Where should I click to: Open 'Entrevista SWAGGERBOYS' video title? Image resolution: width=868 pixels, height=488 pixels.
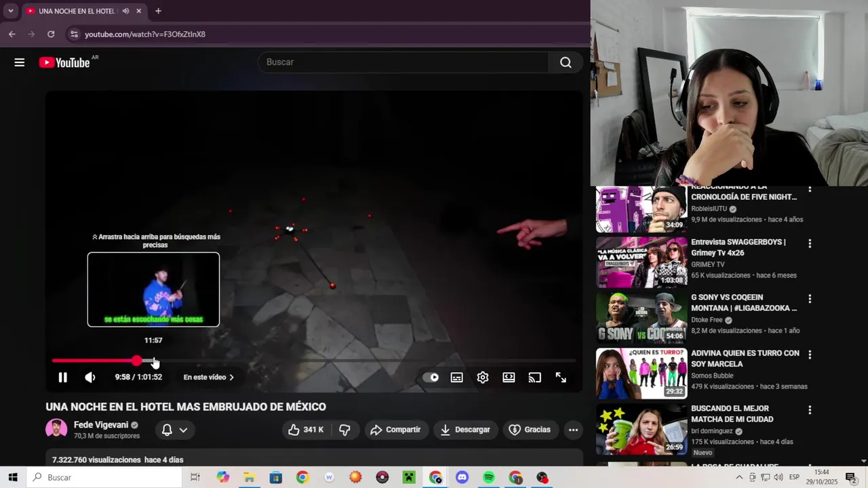point(738,247)
